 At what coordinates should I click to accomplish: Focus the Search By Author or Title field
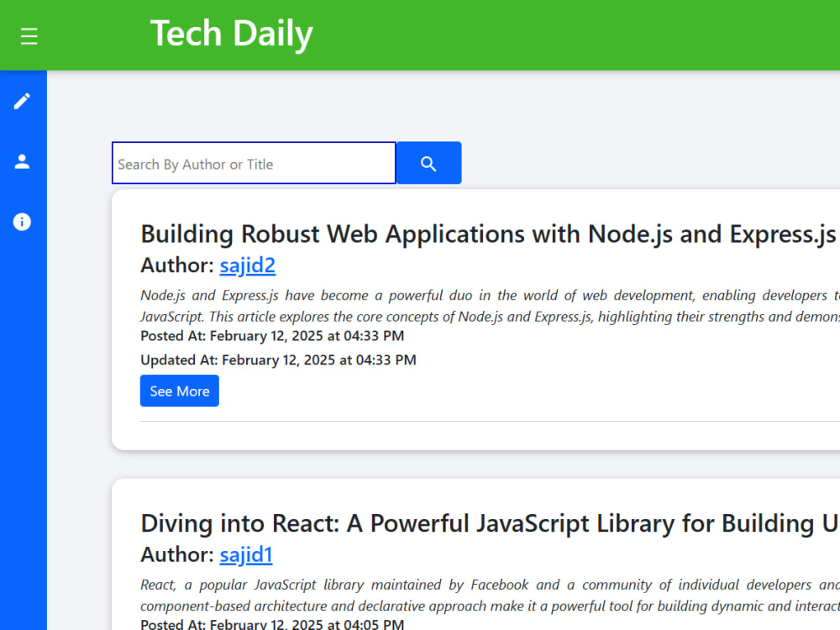(254, 163)
